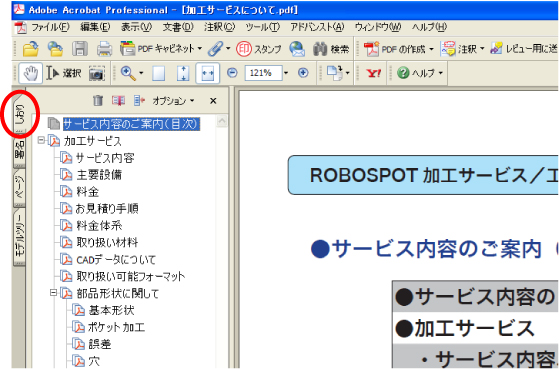Fit the whole page in the window
Screen dimensions: 559x369
(183, 73)
